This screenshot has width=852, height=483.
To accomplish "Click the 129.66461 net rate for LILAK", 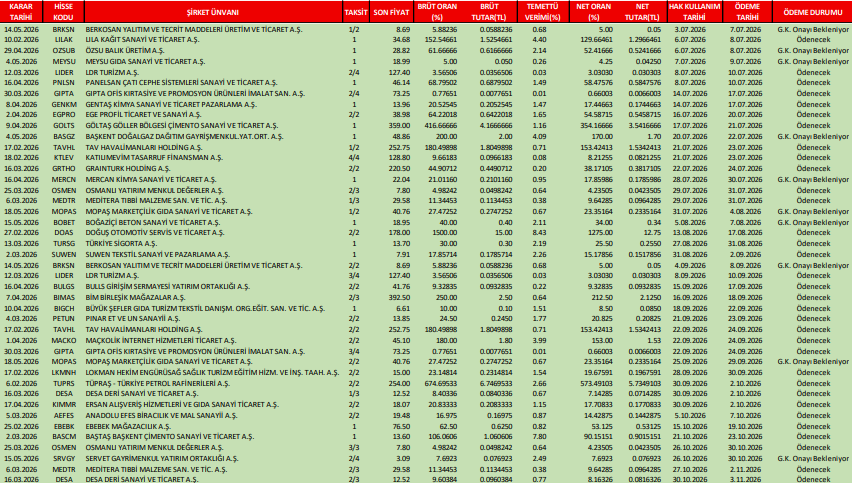I will click(596, 40).
